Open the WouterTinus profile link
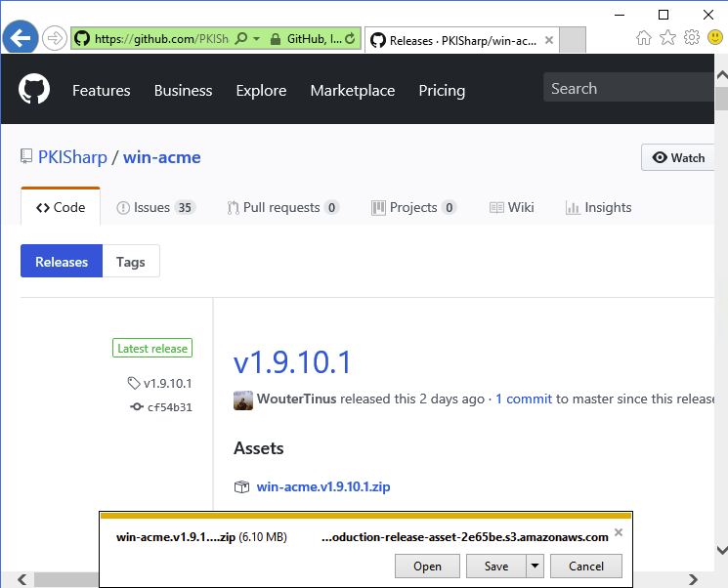 pos(296,399)
